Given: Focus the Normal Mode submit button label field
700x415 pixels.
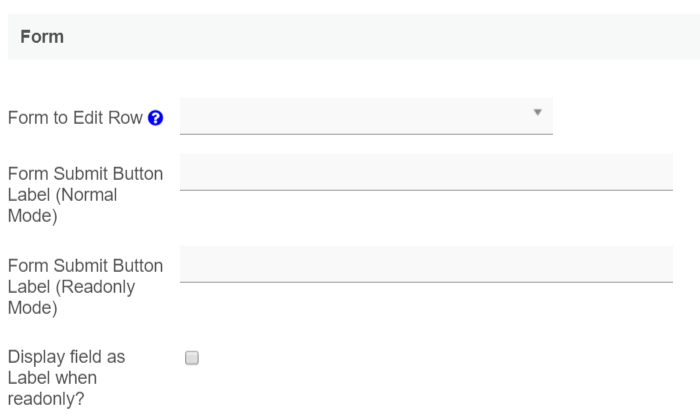Looking at the screenshot, I should point(426,171).
